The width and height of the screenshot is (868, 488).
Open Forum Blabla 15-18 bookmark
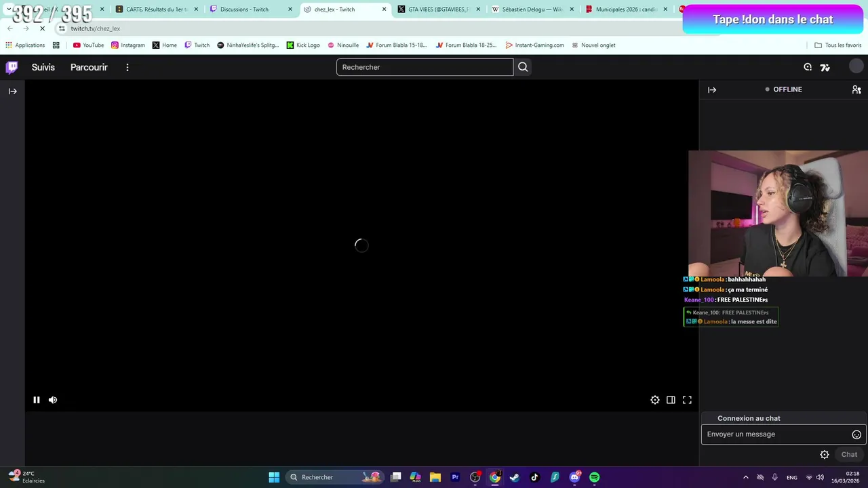[x=397, y=45]
